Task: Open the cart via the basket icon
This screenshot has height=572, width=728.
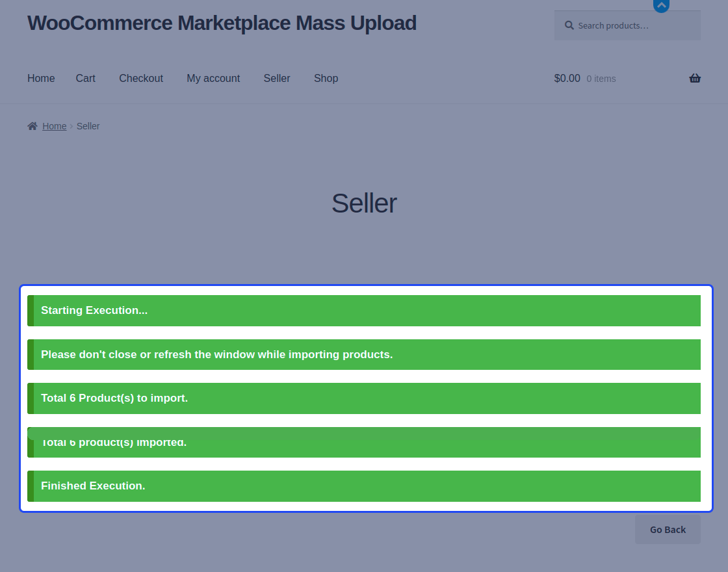Action: (x=695, y=78)
